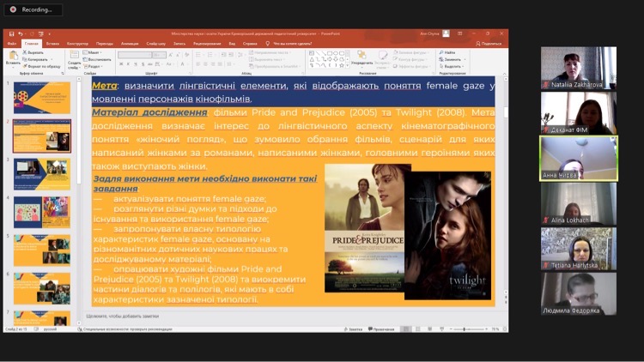The height and width of the screenshot is (362, 644).
Task: Switch to the Animation (Анимация) ribbon tab
Action: pyautogui.click(x=130, y=43)
